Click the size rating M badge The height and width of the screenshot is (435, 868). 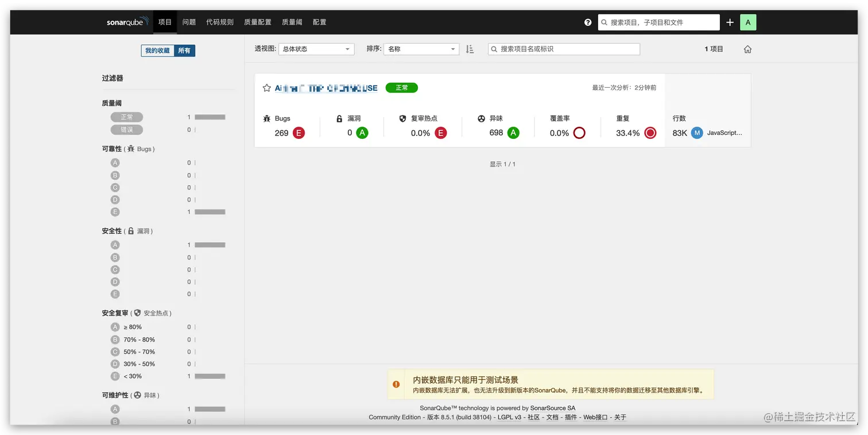697,133
